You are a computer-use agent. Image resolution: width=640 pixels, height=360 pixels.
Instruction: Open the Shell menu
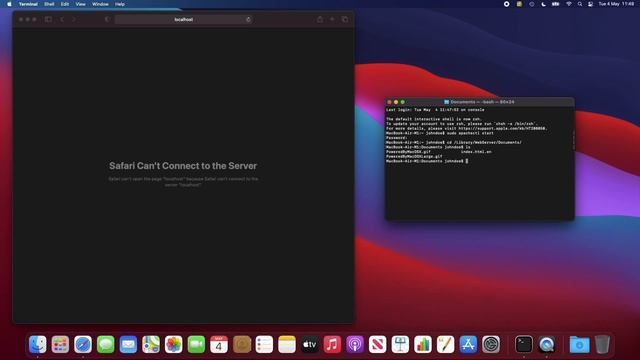49,4
